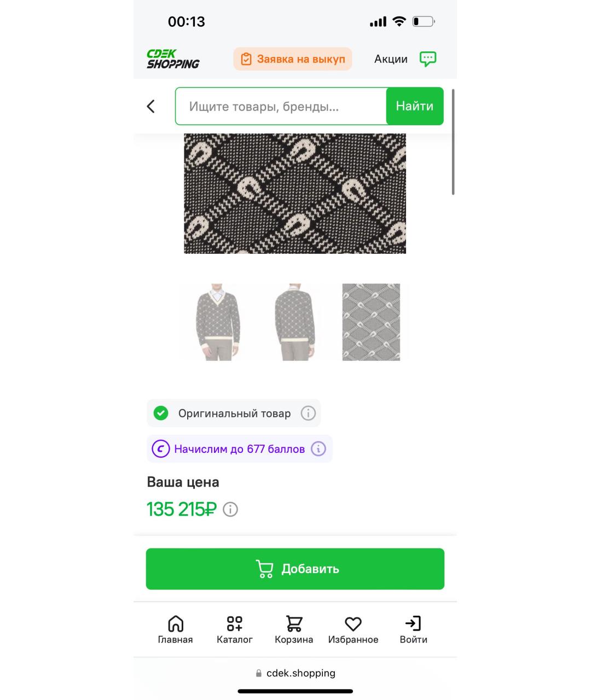Click the Найти search button
This screenshot has height=700, width=591.
[x=415, y=106]
